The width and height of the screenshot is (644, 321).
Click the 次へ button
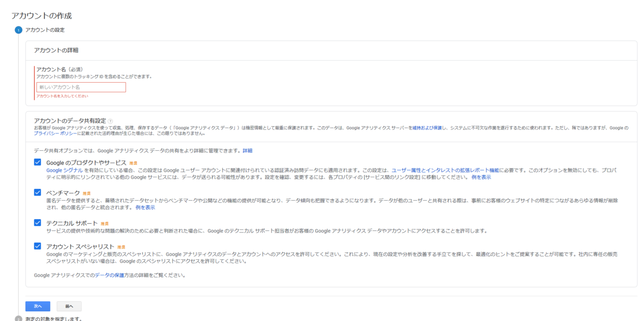click(38, 306)
